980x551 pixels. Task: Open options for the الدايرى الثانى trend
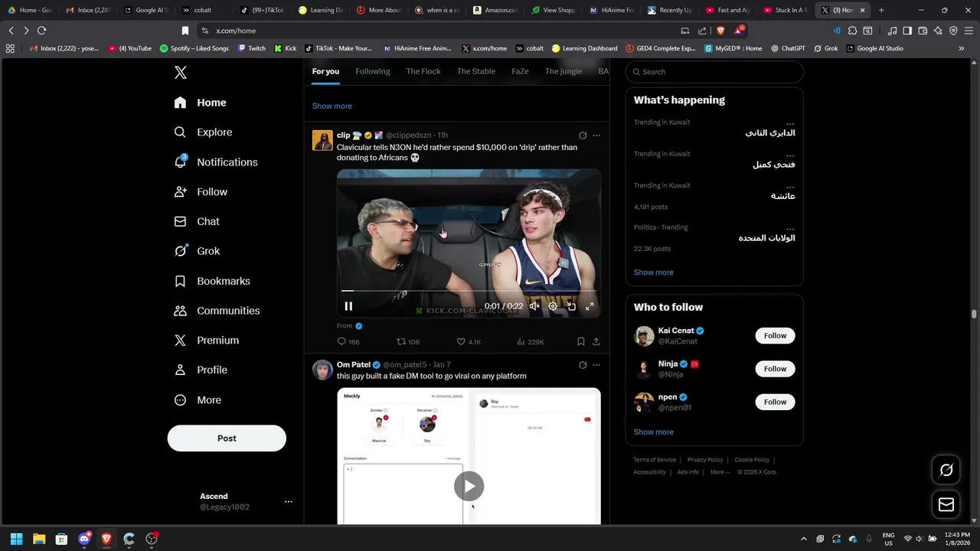(x=790, y=123)
